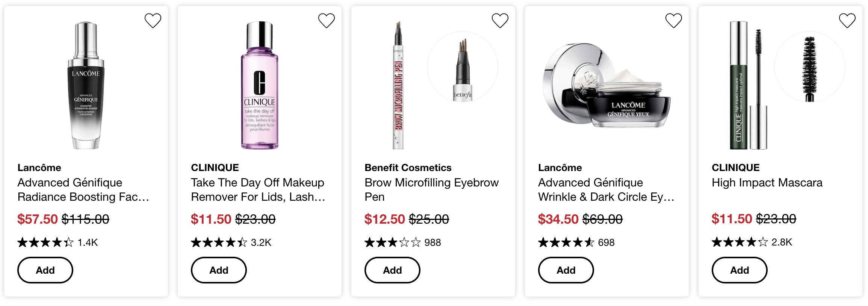
Task: Add Génifique Wrinkle & Dark Circle cream
Action: 566,270
